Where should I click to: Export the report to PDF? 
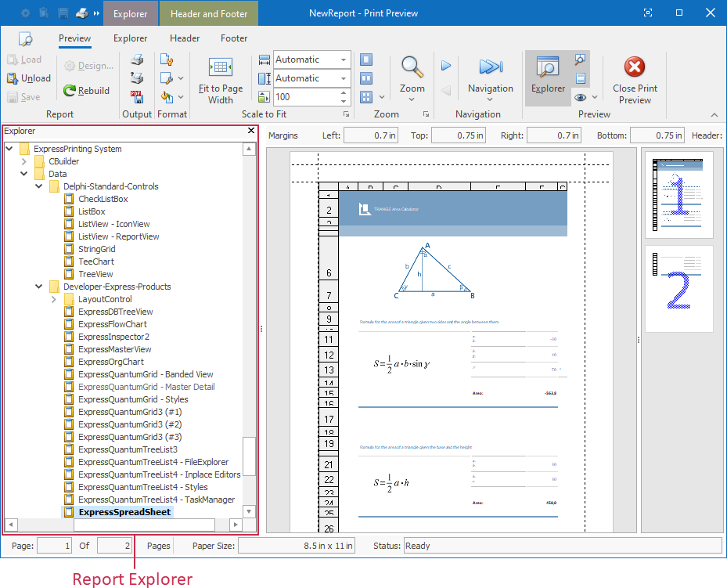139,96
